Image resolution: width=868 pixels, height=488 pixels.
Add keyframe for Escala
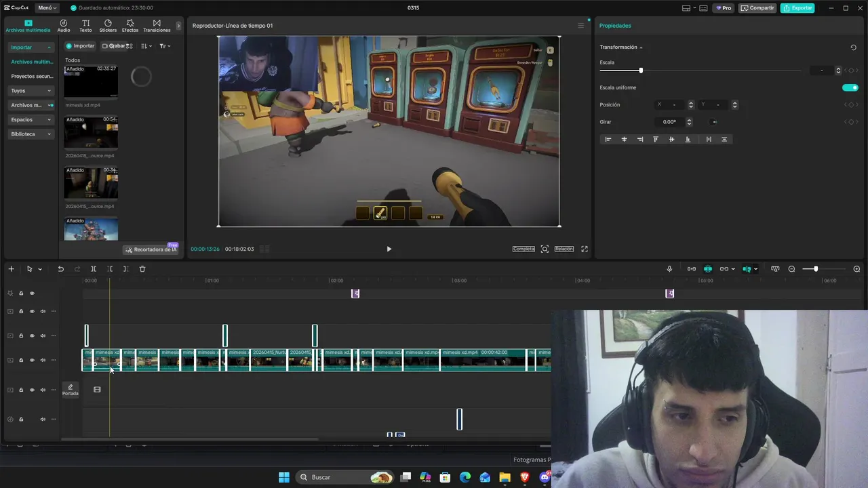[x=851, y=70]
